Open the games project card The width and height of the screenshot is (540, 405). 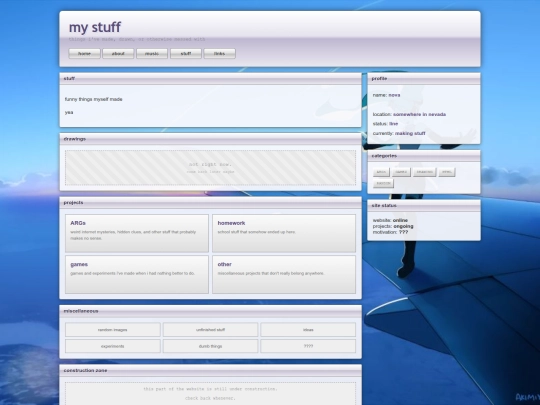point(137,274)
